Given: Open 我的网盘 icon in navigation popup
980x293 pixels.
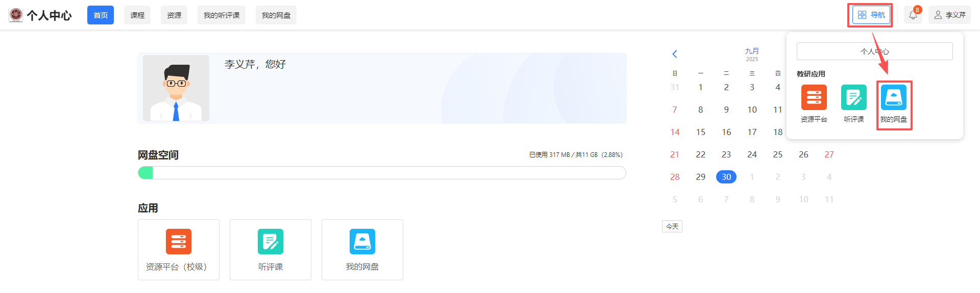Looking at the screenshot, I should tap(893, 98).
